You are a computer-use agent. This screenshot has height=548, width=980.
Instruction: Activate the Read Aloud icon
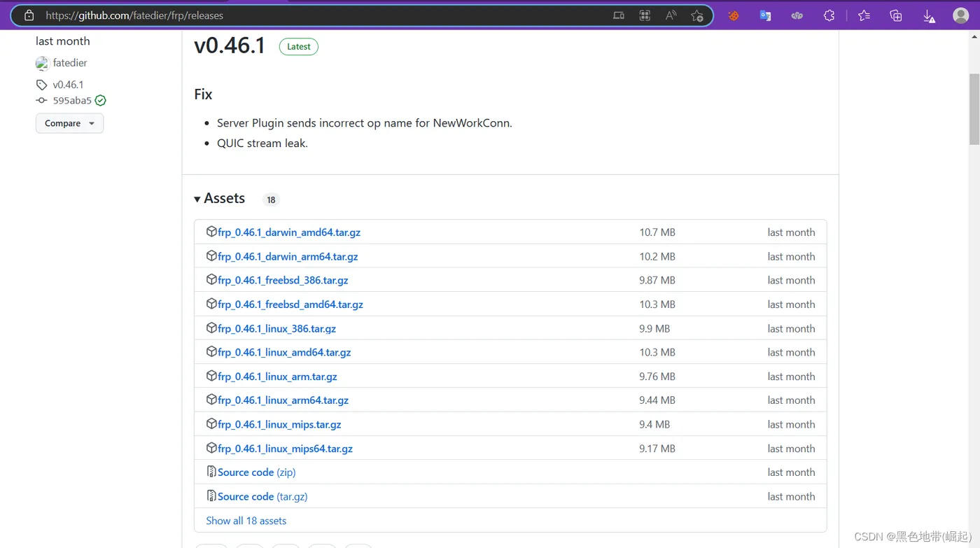(x=671, y=15)
